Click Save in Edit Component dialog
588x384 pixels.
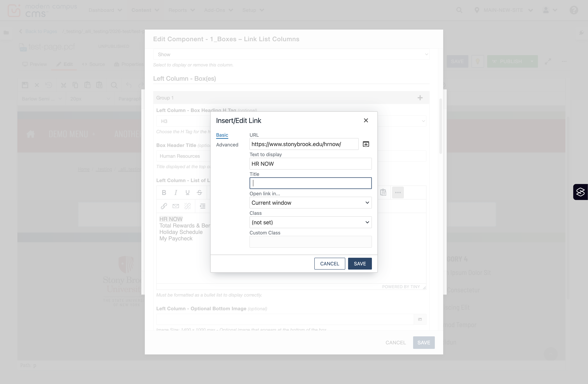424,342
